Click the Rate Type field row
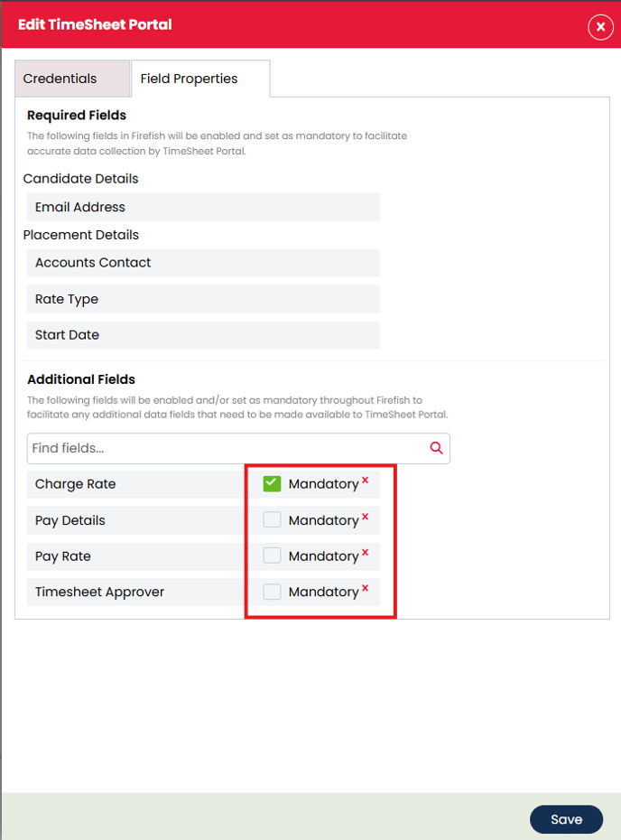The image size is (621, 840). pos(203,299)
